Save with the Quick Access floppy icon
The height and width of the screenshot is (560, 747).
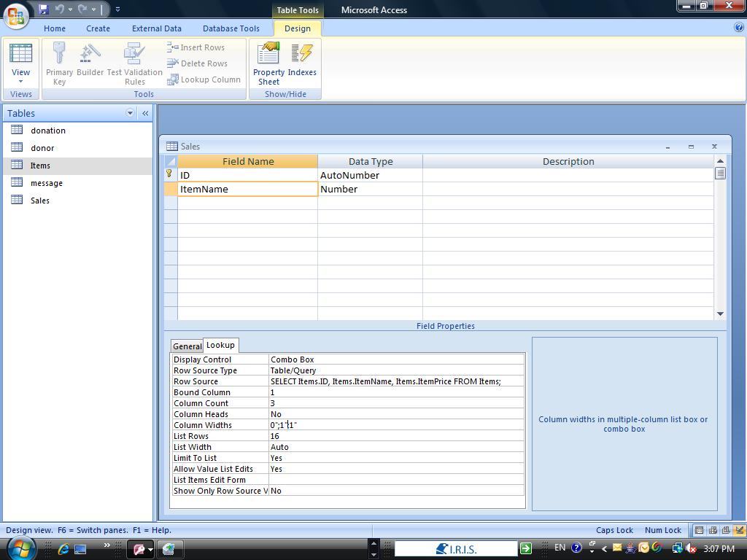tap(44, 9)
